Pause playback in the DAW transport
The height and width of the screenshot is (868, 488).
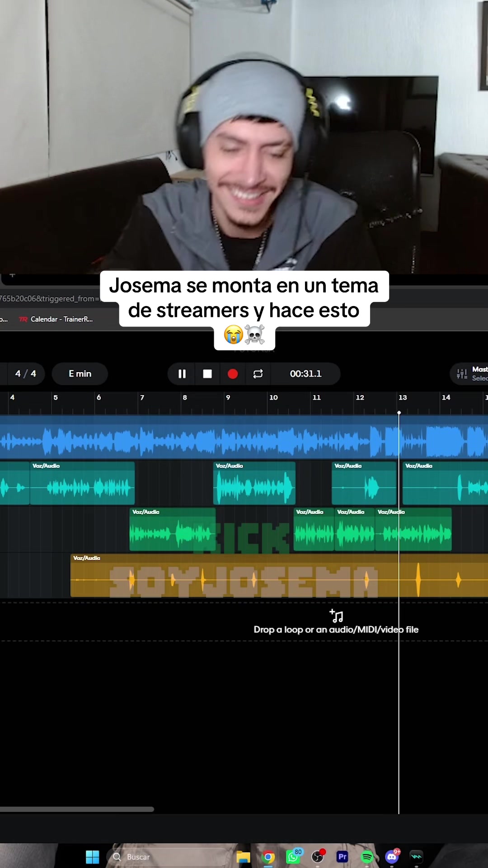(182, 374)
